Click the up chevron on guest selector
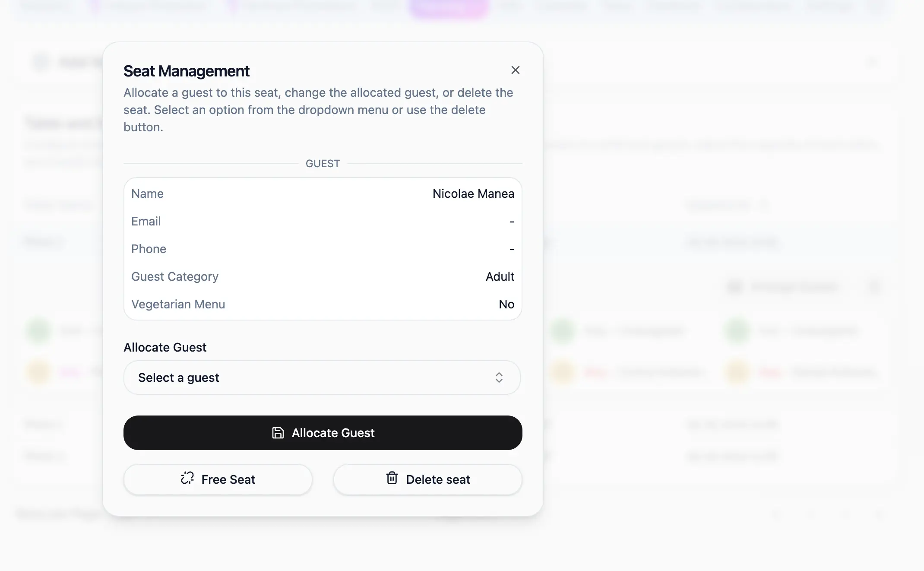Image resolution: width=924 pixels, height=571 pixels. pyautogui.click(x=499, y=374)
